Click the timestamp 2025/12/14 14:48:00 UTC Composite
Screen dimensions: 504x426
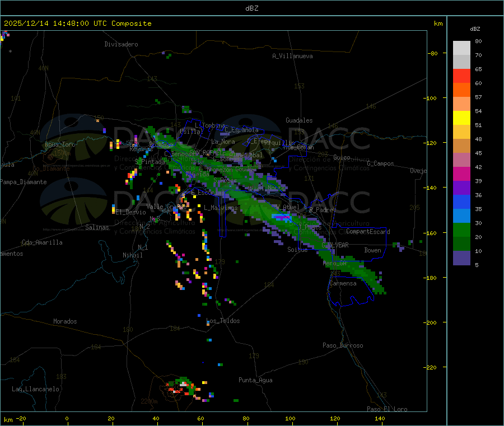[77, 24]
